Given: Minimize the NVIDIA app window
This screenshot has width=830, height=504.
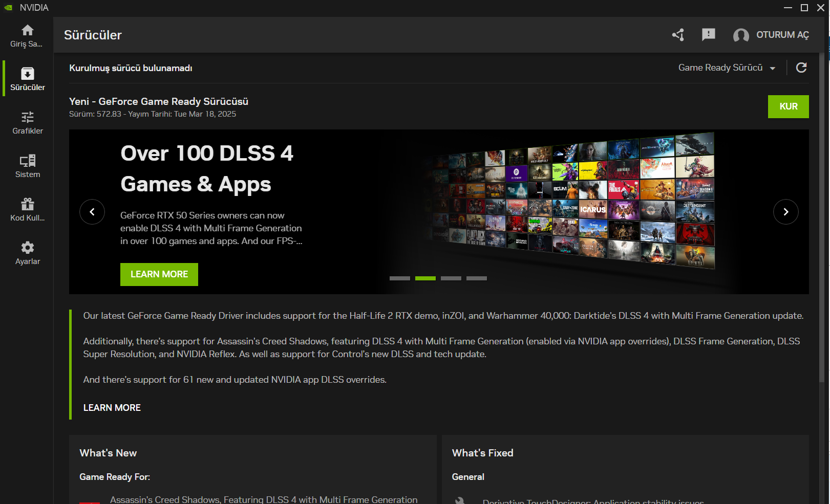Looking at the screenshot, I should (788, 8).
